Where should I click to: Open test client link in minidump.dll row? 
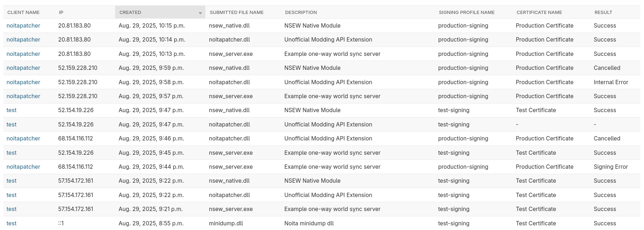tap(11, 224)
